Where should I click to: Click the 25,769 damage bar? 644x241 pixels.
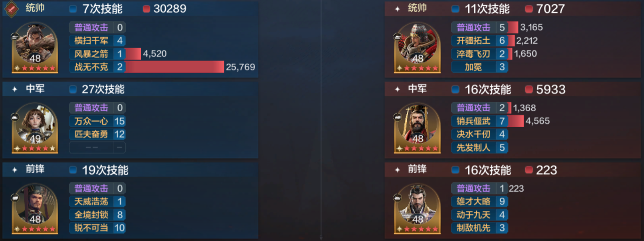click(x=174, y=67)
